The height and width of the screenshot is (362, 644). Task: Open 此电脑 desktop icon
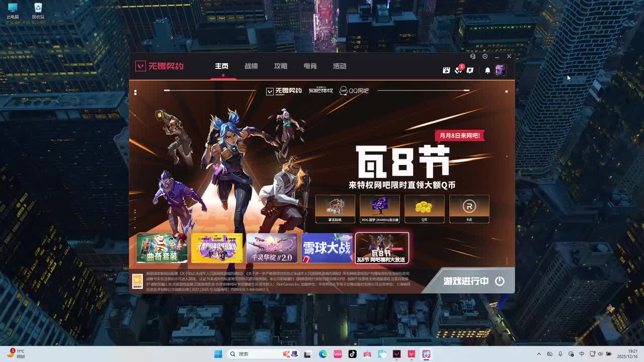click(x=13, y=11)
